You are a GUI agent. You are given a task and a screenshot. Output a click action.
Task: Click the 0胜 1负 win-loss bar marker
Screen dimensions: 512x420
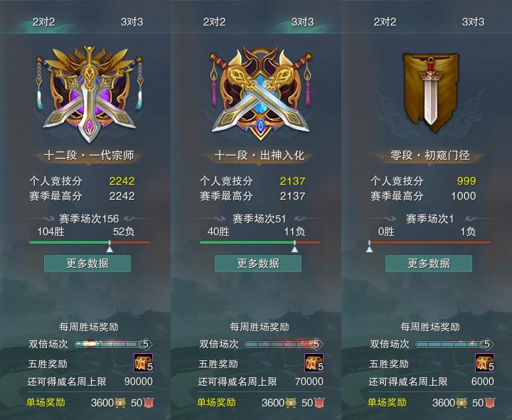pos(369,247)
